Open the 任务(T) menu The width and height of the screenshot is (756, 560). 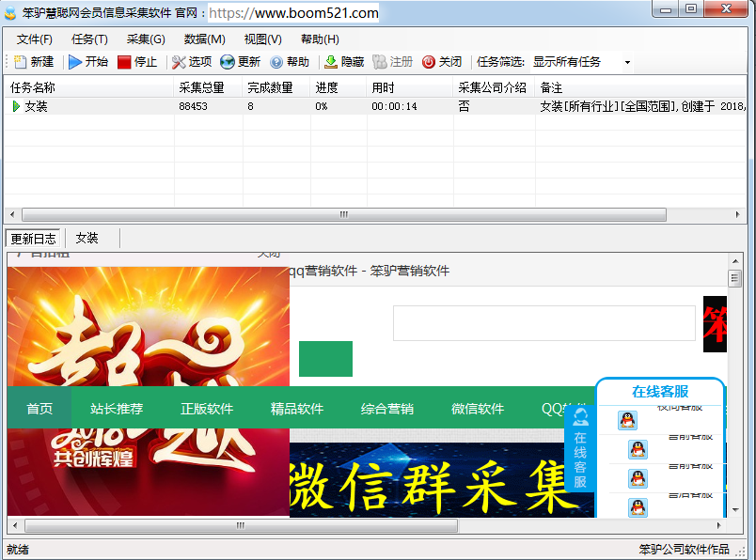pos(89,39)
